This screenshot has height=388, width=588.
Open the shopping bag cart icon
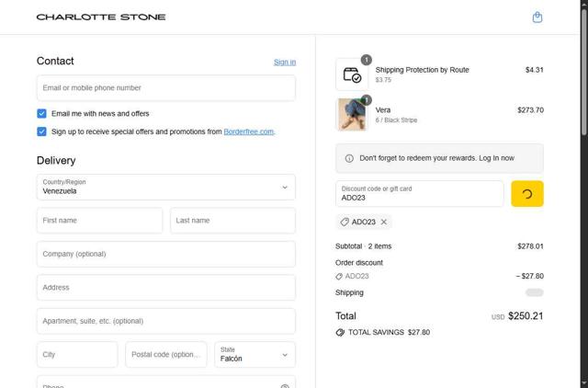click(537, 17)
